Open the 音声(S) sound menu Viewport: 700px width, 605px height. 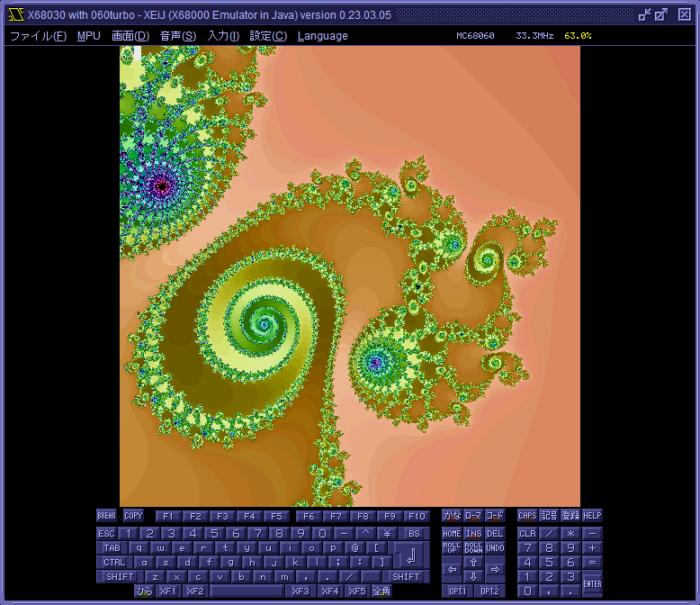coord(178,36)
